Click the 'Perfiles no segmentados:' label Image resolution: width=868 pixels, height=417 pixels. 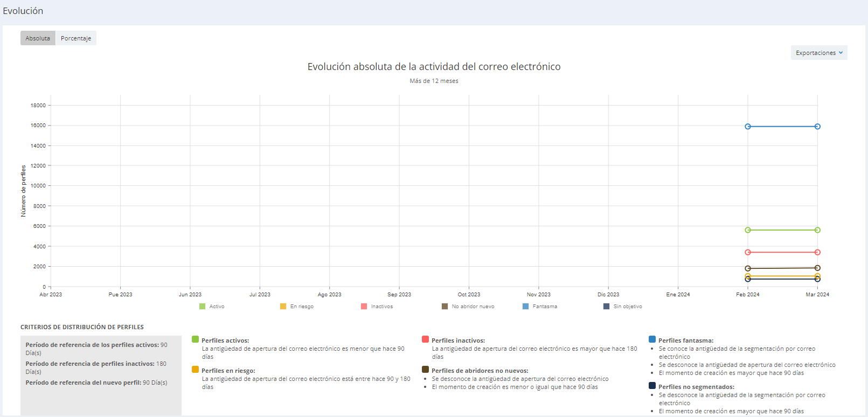(x=696, y=387)
